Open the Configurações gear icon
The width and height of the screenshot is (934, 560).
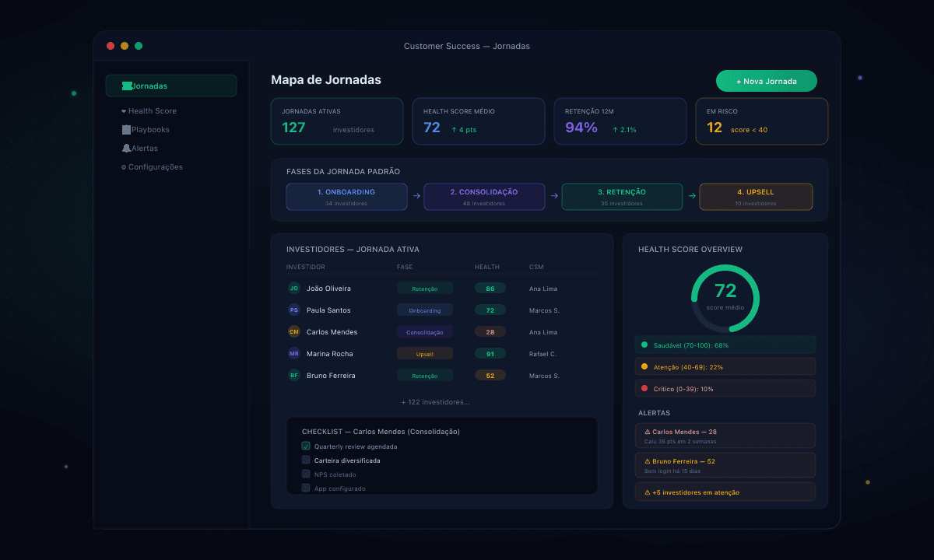click(125, 166)
